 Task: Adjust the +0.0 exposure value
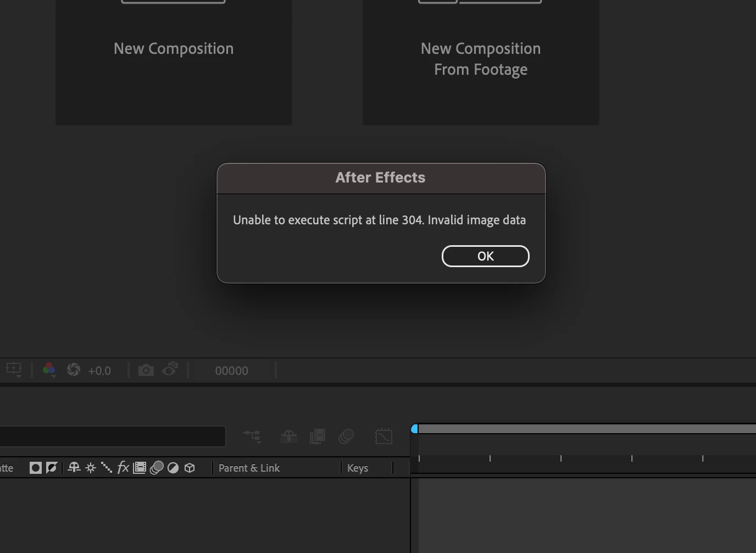[99, 371]
